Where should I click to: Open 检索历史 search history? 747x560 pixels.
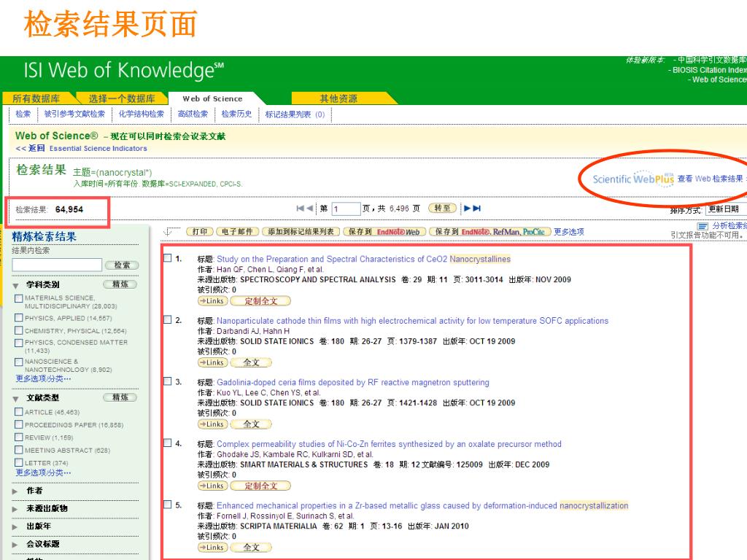[236, 114]
